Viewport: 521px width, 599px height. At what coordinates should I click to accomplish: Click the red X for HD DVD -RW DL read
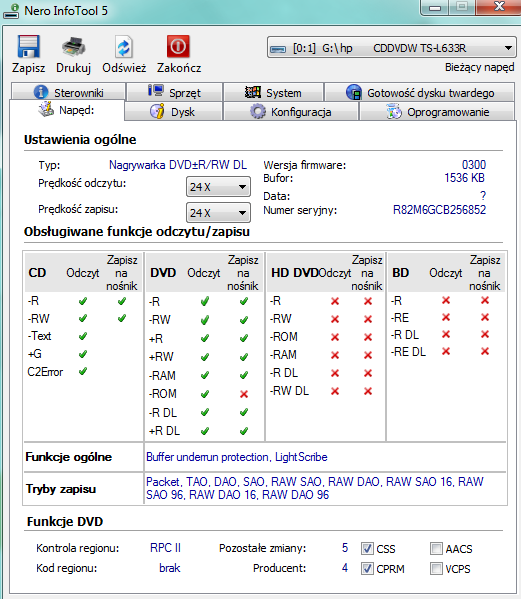335,391
